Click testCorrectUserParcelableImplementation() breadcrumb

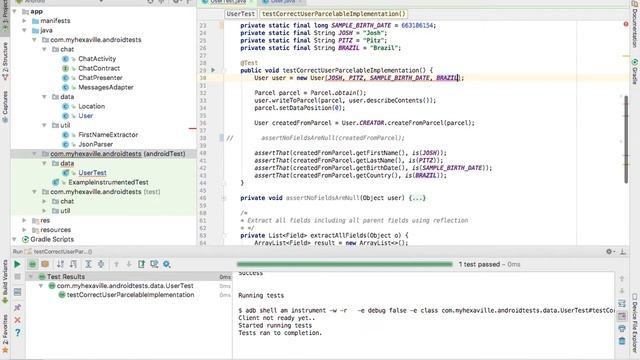[x=333, y=14]
